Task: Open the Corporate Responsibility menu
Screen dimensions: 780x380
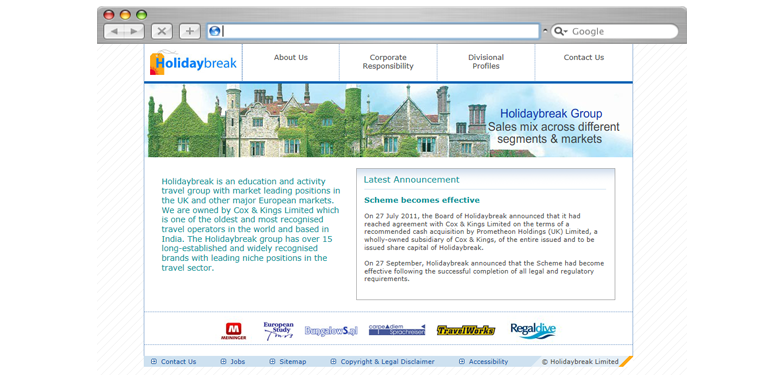Action: coord(388,62)
